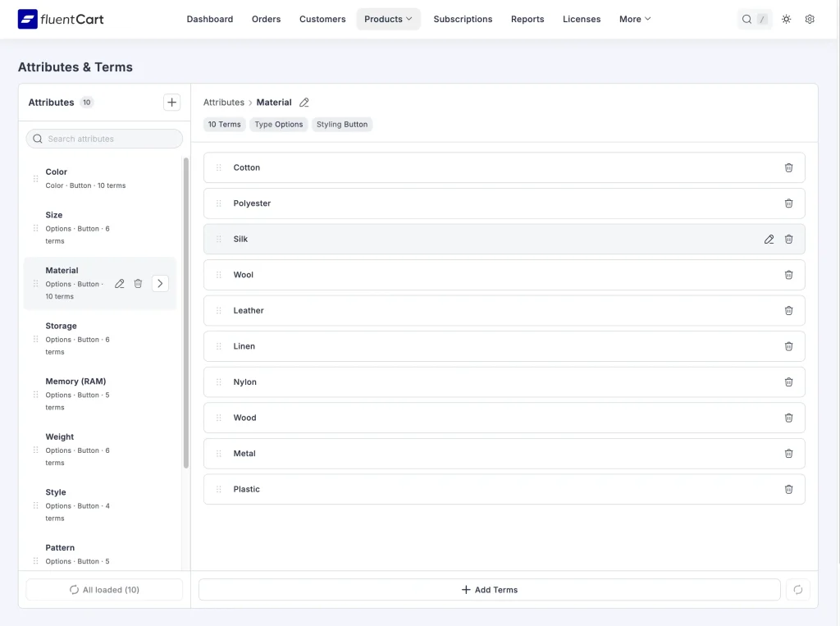The width and height of the screenshot is (840, 626).
Task: Go to the Dashboard menu
Action: [209, 20]
